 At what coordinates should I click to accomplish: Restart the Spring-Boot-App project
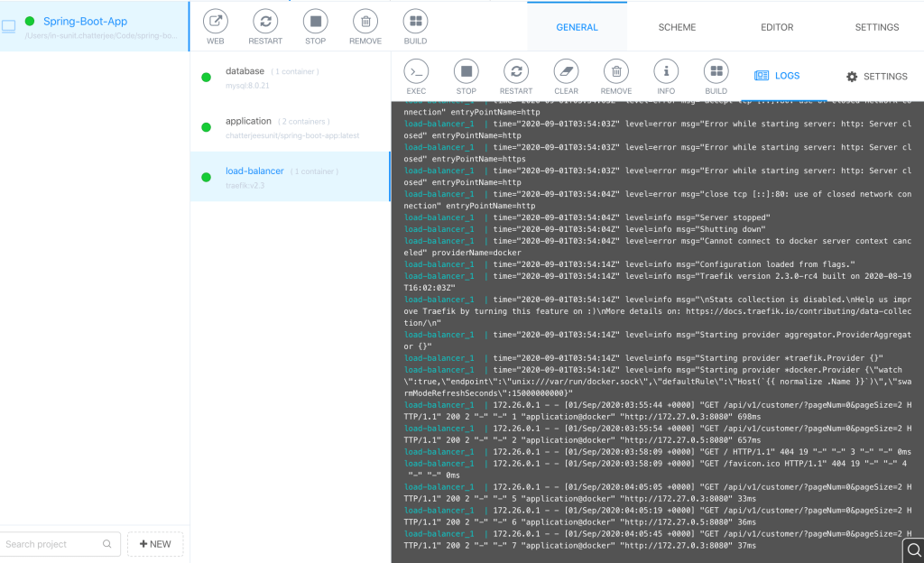[265, 23]
